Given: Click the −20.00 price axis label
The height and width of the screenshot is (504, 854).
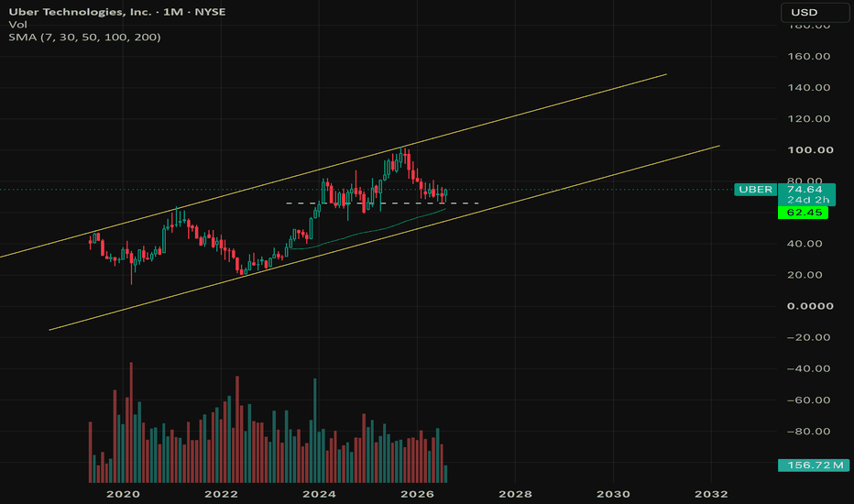Looking at the screenshot, I should [809, 337].
